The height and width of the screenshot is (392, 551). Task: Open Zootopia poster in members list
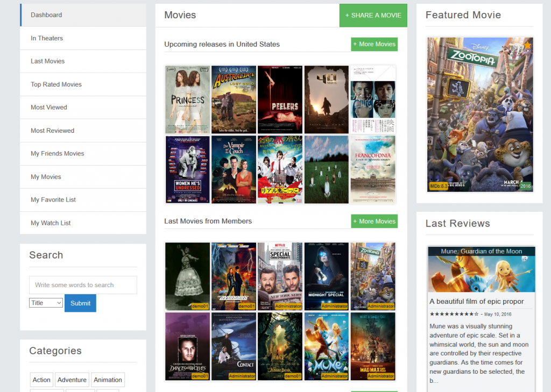(373, 276)
